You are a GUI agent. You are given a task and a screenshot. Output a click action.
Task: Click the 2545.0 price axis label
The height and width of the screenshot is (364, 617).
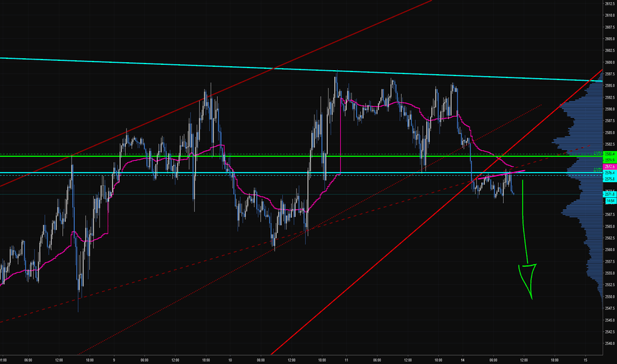pyautogui.click(x=610, y=320)
